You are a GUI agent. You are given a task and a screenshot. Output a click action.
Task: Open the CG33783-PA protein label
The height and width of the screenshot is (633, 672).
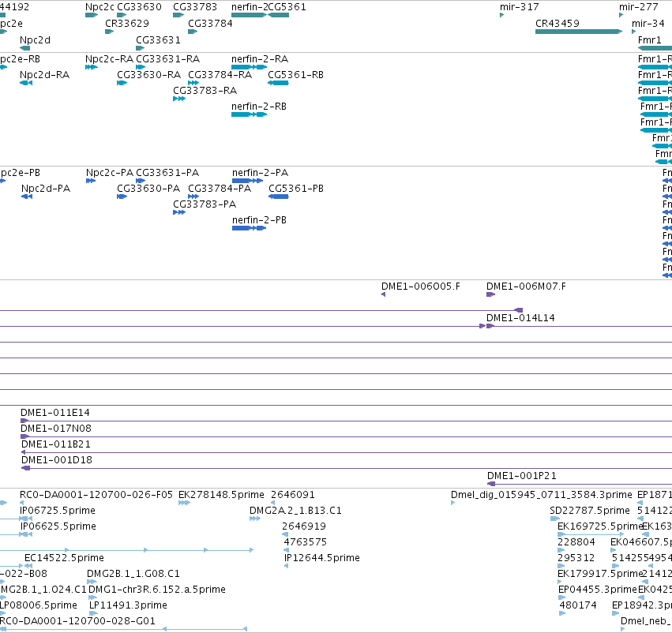pos(205,204)
